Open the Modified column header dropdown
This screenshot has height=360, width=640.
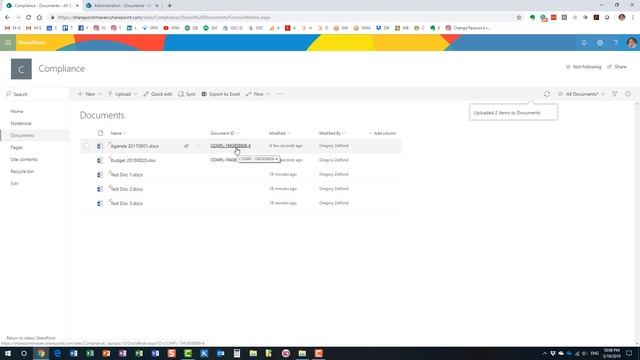(280, 133)
